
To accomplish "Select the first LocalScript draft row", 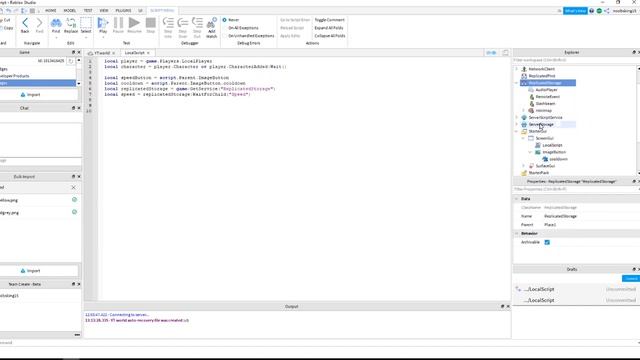I will click(576, 289).
